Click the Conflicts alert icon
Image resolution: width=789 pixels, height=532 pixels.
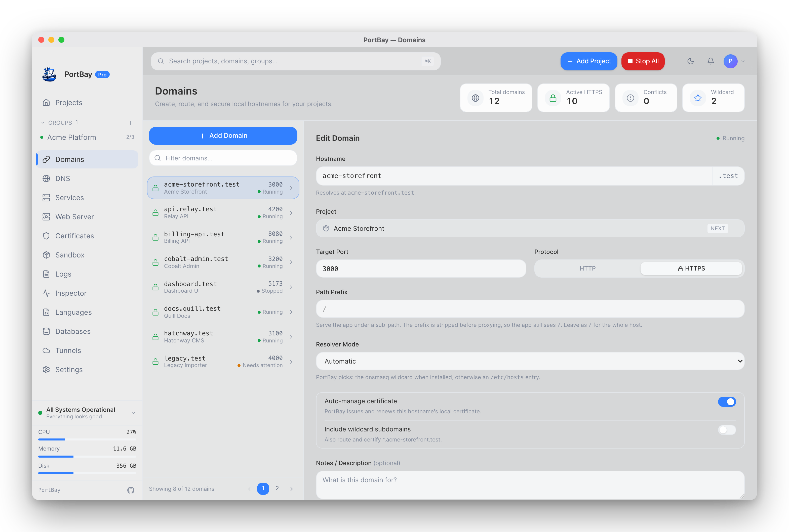tap(630, 98)
